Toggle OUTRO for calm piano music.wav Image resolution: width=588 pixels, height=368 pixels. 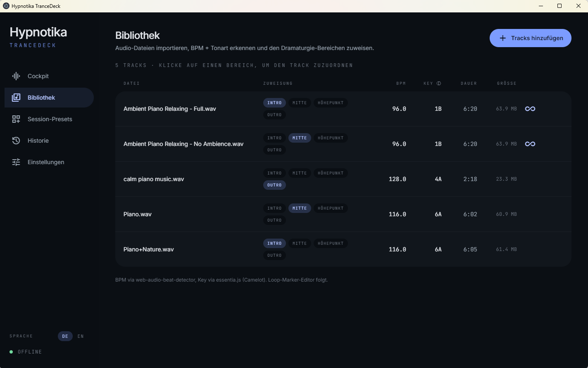coord(274,185)
